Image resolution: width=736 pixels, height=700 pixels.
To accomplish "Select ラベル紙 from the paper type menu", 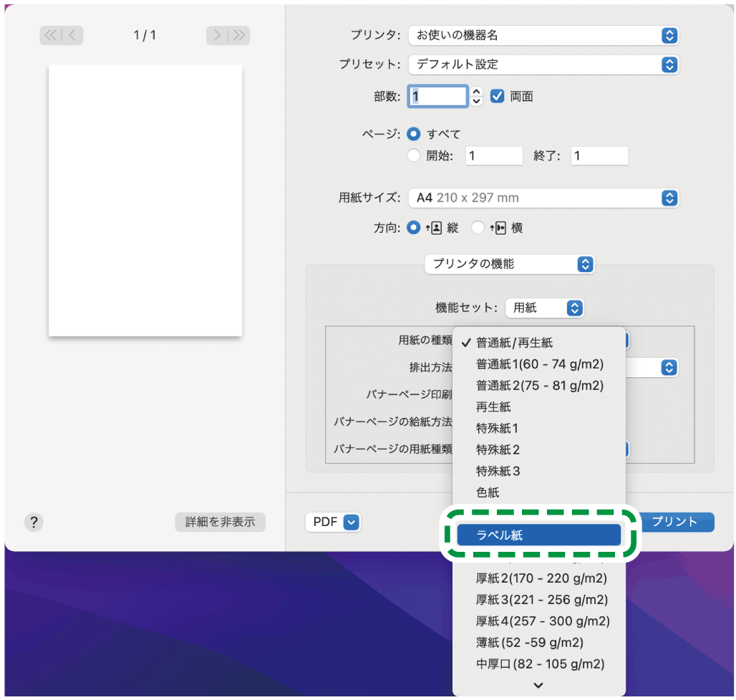I will coord(539,534).
